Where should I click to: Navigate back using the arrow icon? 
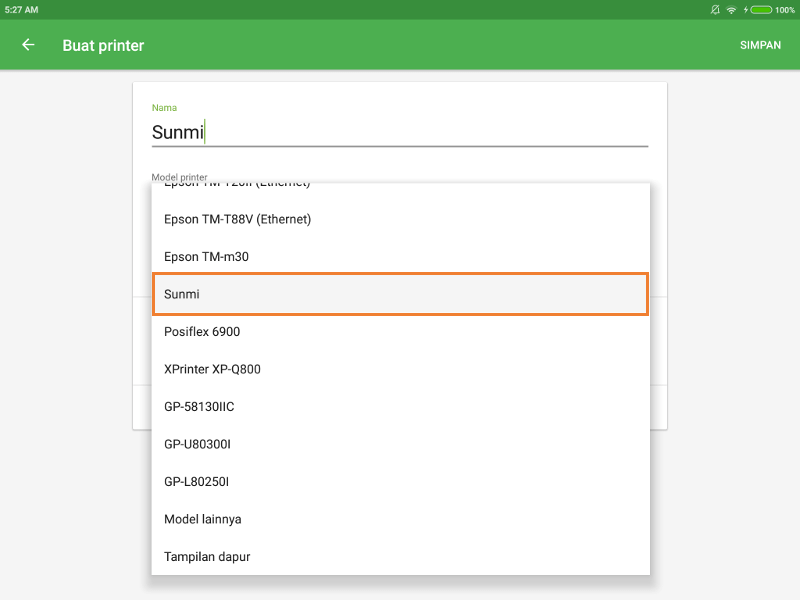coord(27,45)
